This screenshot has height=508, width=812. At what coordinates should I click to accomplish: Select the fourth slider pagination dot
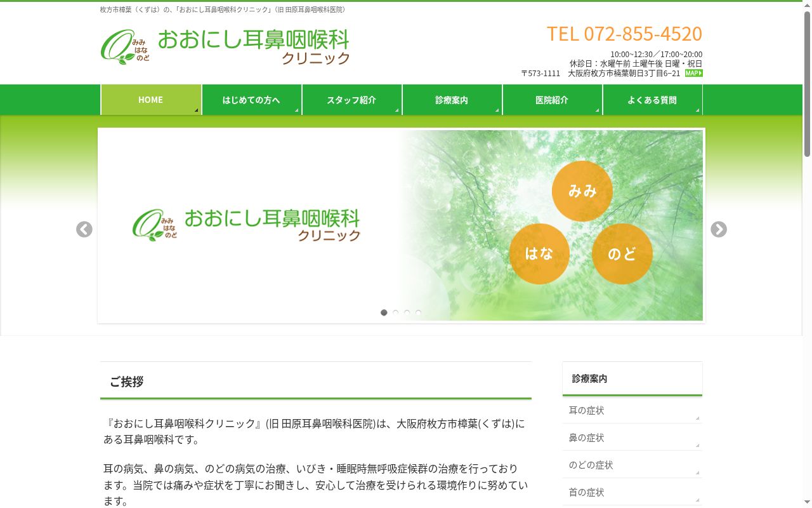tap(418, 312)
